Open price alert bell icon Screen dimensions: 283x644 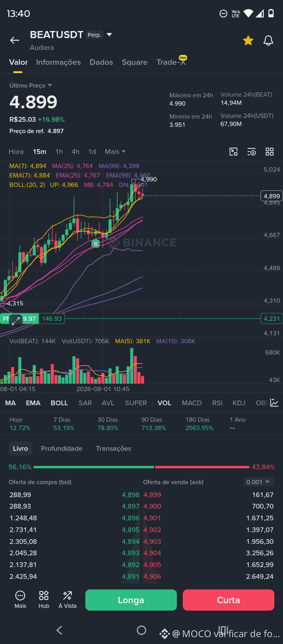click(268, 40)
